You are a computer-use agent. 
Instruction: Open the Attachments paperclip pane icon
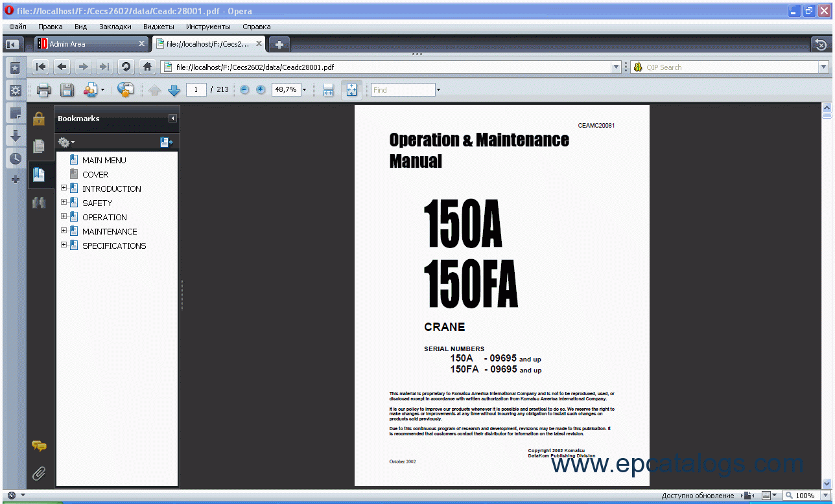(x=39, y=474)
